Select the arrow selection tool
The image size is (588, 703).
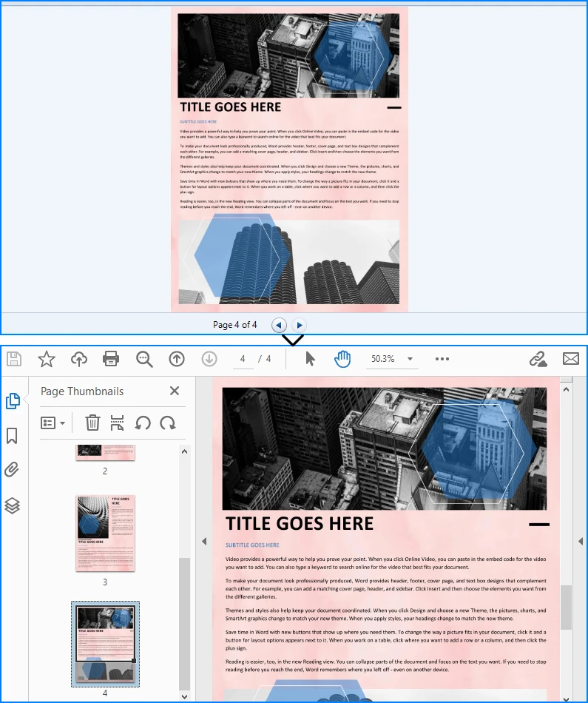pos(310,359)
